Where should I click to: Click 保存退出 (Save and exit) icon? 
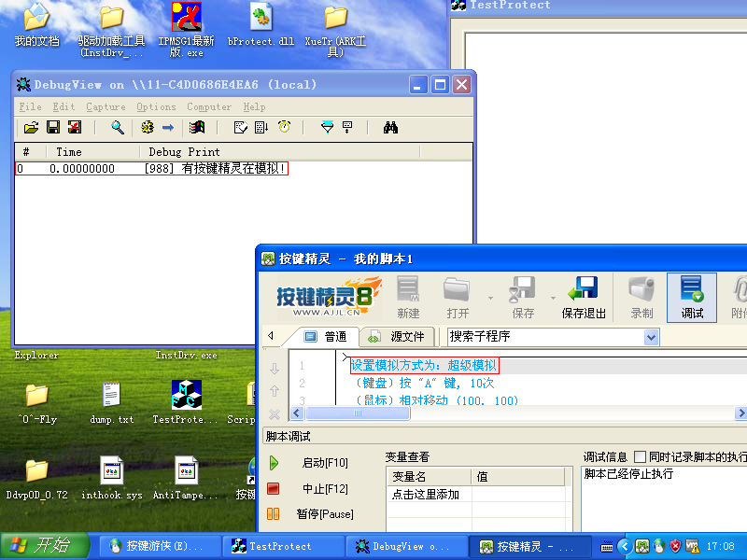pos(584,297)
